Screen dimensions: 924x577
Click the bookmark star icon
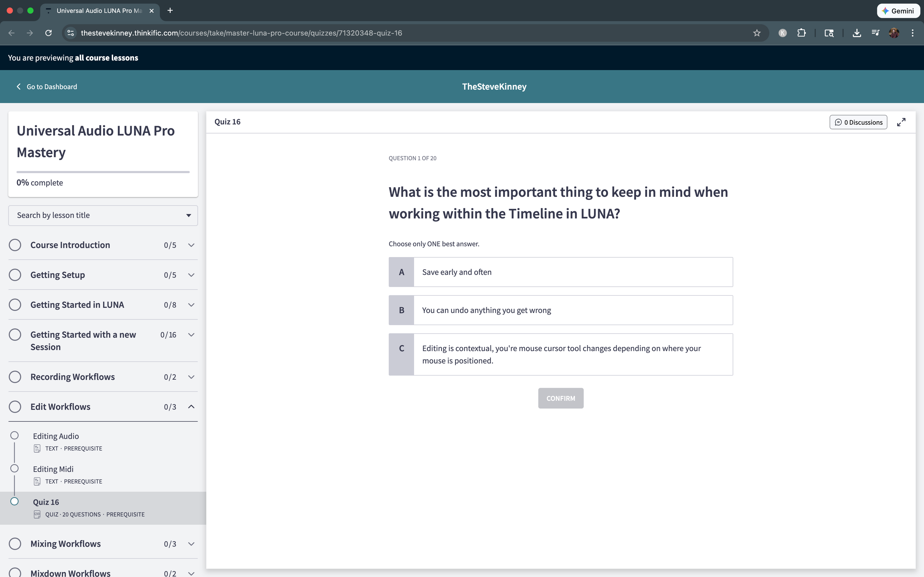(757, 33)
